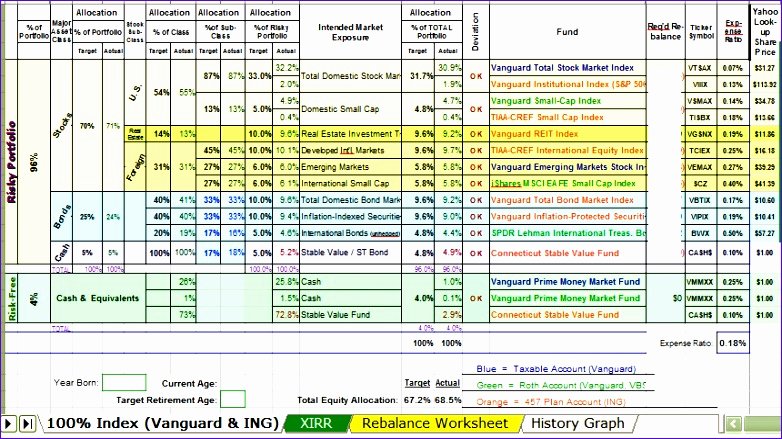
Task: Select the Stable Value / ST Bond cell
Action: pos(351,252)
